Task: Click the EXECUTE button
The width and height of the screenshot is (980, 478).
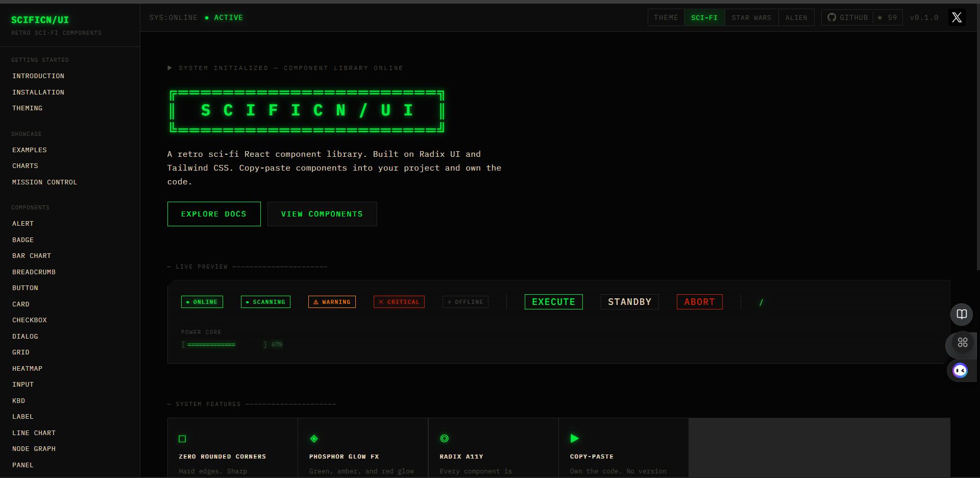Action: (554, 302)
